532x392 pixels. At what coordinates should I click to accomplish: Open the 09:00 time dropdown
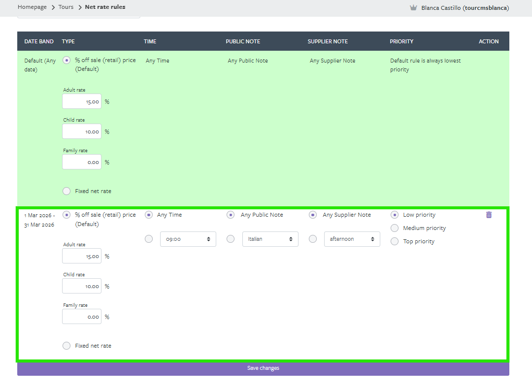tap(188, 239)
